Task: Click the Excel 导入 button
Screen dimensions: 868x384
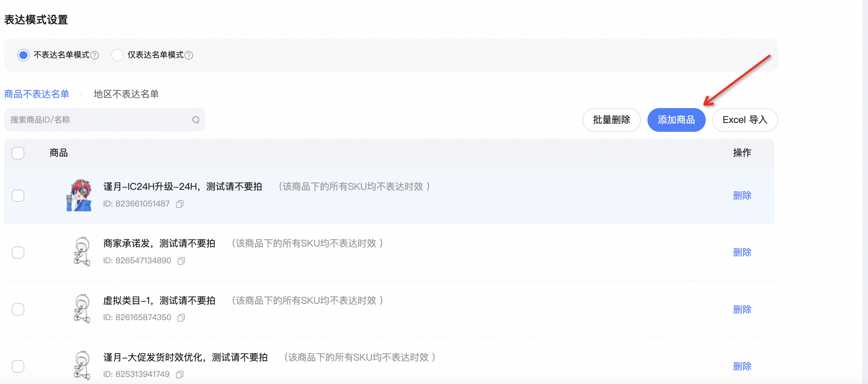Action: (x=745, y=120)
